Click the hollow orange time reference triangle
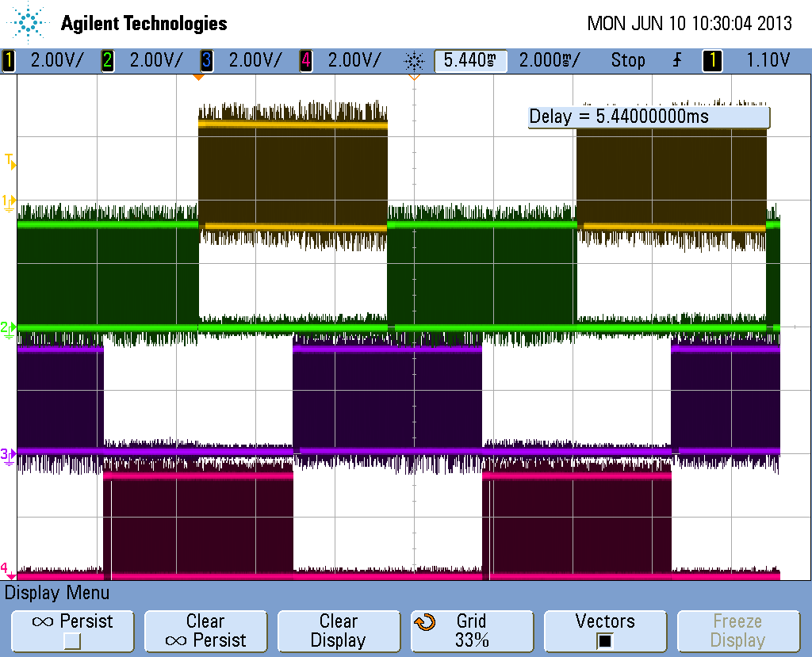The width and height of the screenshot is (812, 657). click(414, 77)
